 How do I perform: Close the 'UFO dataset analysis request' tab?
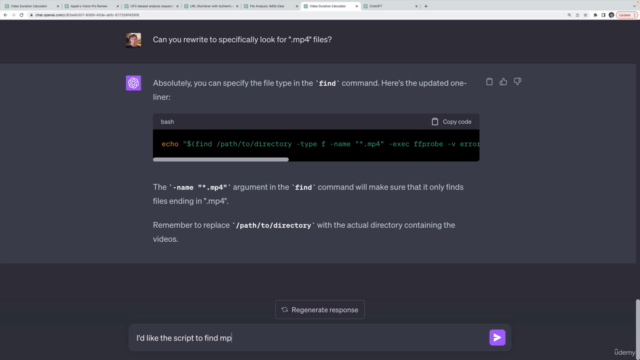coord(177,6)
